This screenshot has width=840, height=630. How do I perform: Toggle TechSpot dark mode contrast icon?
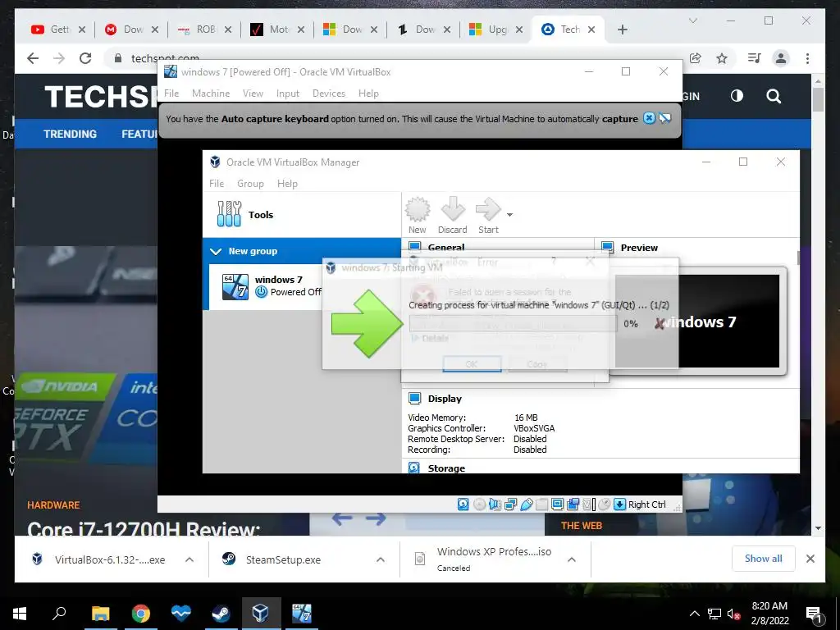[x=737, y=96]
